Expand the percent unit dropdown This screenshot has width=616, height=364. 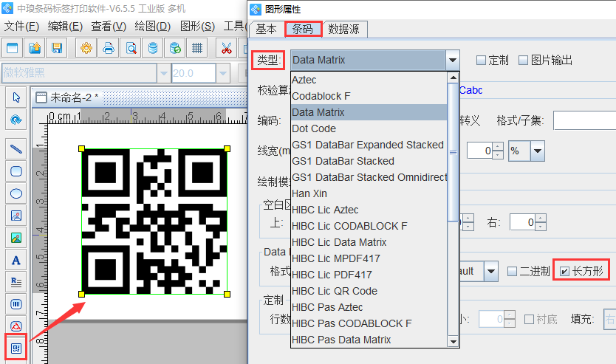tap(537, 151)
